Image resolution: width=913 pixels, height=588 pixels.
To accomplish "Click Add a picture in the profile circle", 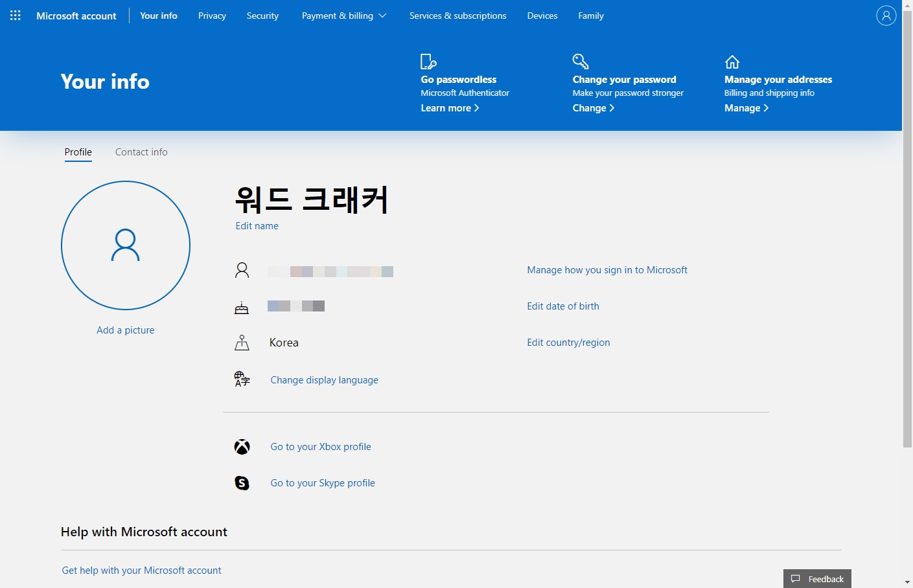I will coord(125,330).
